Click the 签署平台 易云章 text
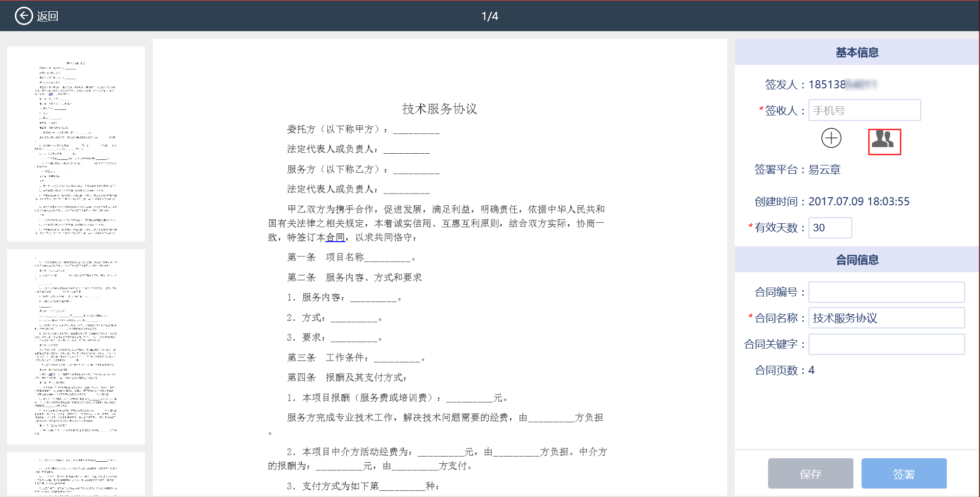Image resolution: width=980 pixels, height=497 pixels. pos(797,170)
